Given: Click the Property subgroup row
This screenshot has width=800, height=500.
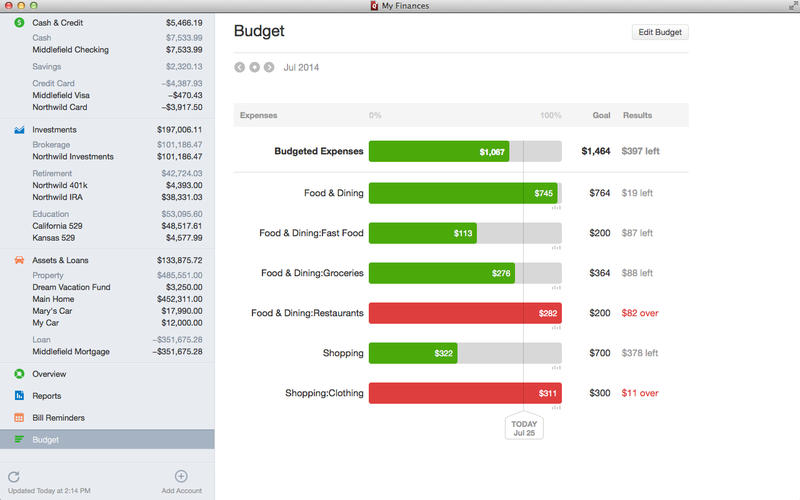Looking at the screenshot, I should click(107, 275).
